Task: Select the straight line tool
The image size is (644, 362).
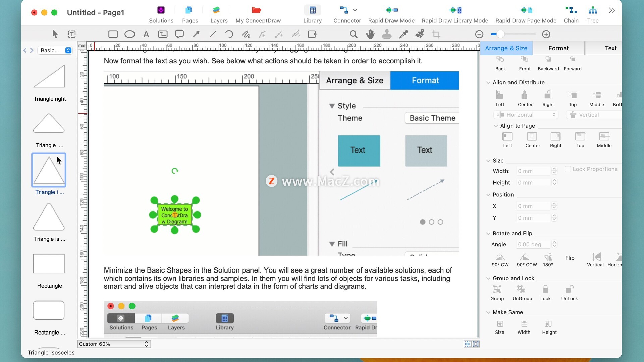Action: pos(212,34)
